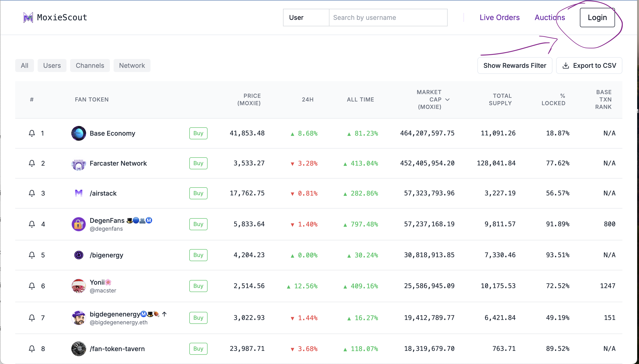This screenshot has width=639, height=364.
Task: Buy /bigenergy fan token
Action: point(198,255)
